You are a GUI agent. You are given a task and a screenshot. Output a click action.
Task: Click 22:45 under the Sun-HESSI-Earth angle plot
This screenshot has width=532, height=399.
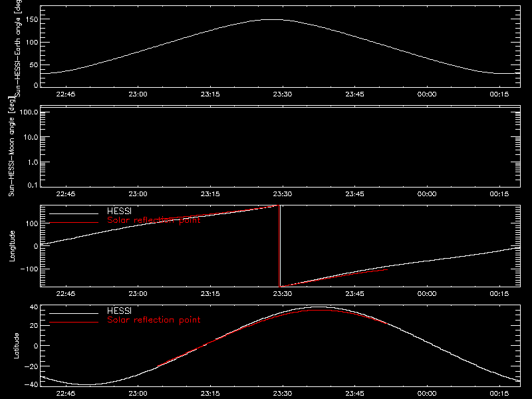65,94
